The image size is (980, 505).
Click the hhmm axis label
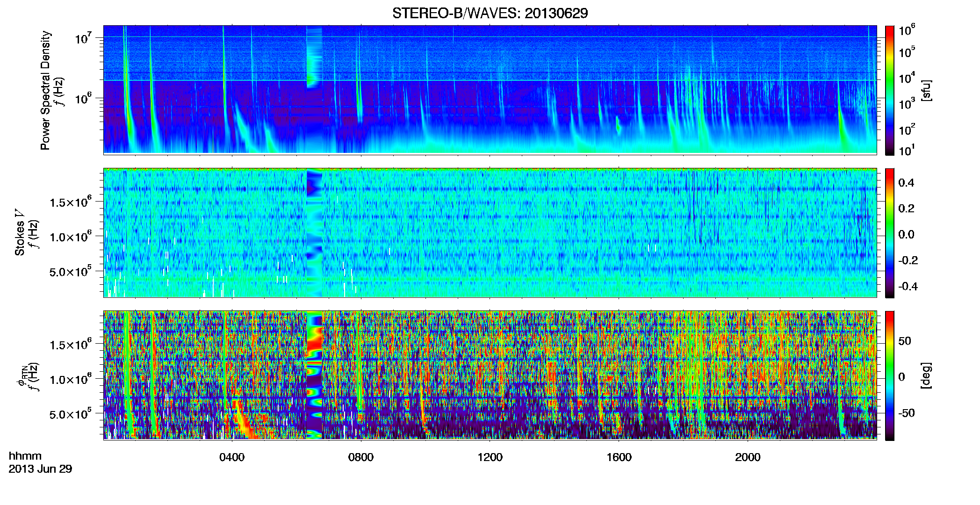click(25, 456)
